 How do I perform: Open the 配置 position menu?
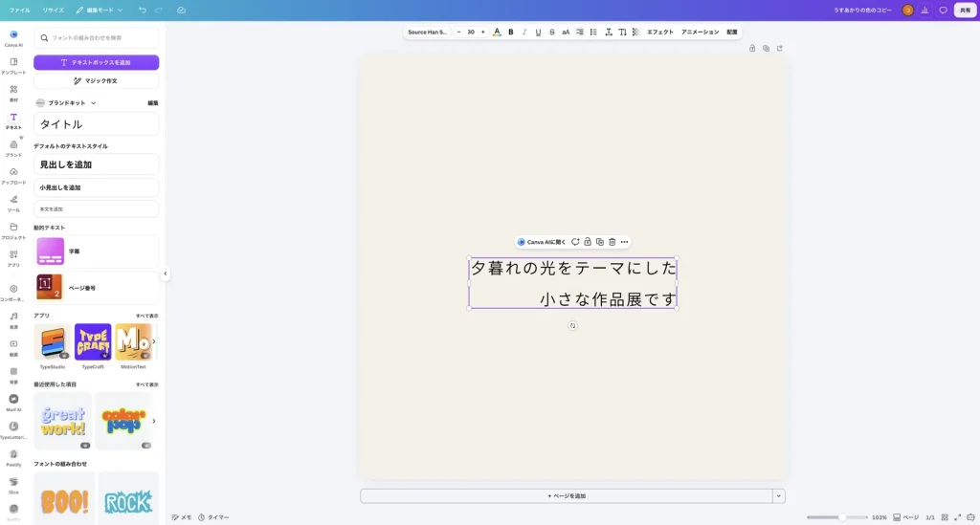pyautogui.click(x=732, y=32)
